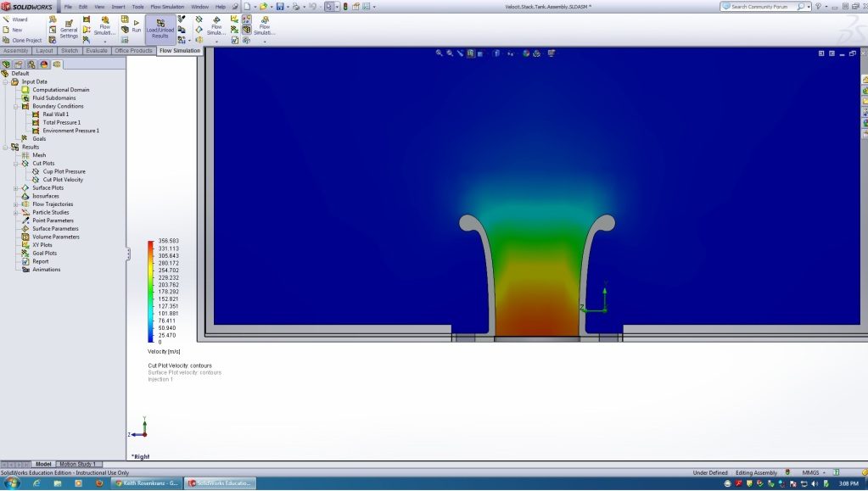Open Windows Start button
Viewport: 868px width, 491px height.
[11, 483]
